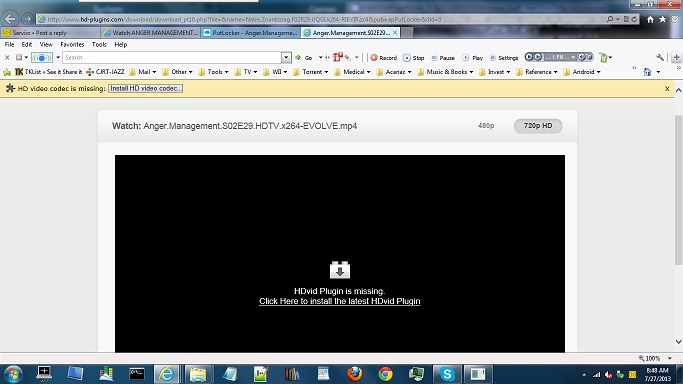Select 480p quality option
Image resolution: width=683 pixels, height=384 pixels.
click(486, 125)
